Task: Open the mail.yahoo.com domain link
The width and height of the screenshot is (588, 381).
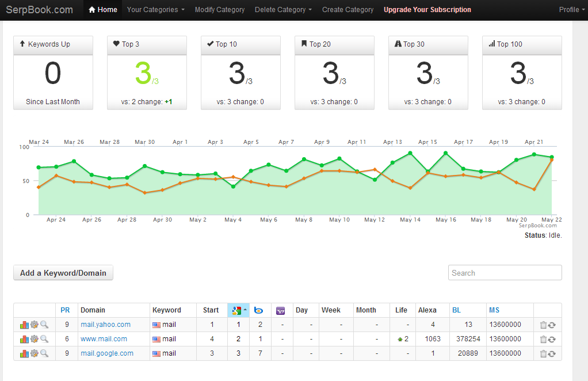Action: point(105,325)
